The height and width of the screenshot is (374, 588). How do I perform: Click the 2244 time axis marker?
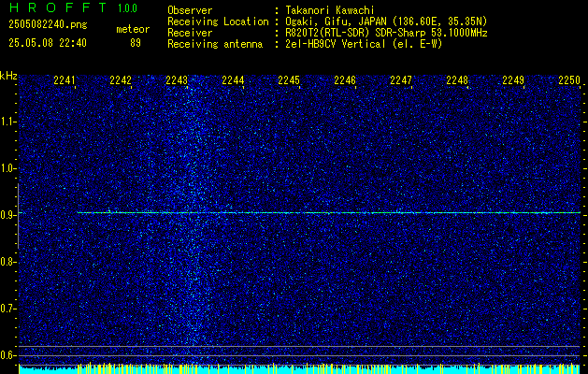233,80
